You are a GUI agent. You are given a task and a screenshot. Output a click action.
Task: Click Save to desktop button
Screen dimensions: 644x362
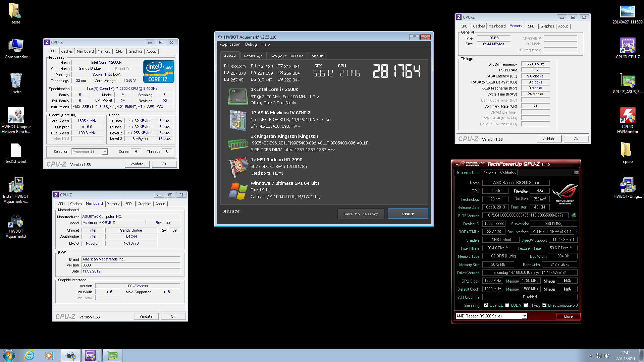[x=361, y=214]
